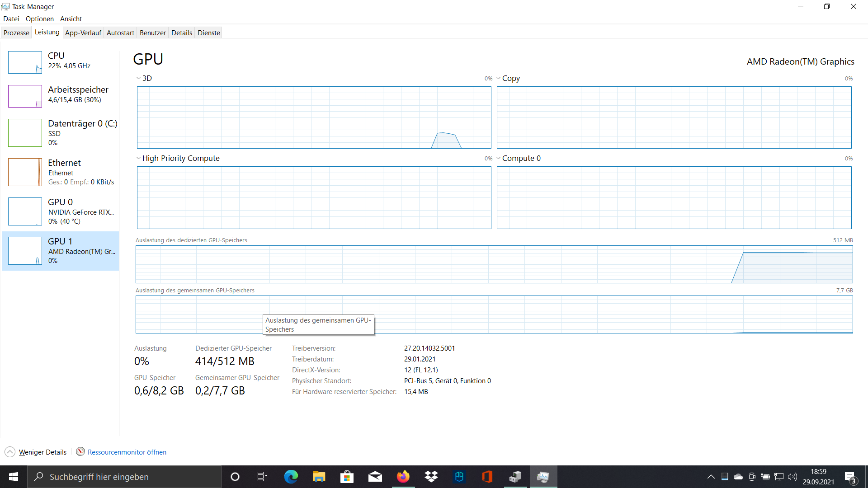Open Firefox from the taskbar
Viewport: 868px width, 488px height.
tap(403, 477)
